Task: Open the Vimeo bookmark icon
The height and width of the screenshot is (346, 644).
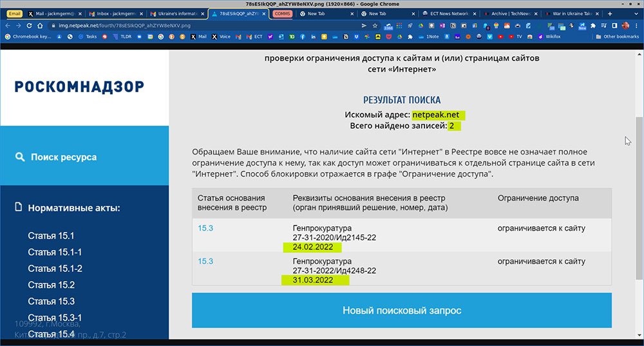Action: click(x=489, y=37)
